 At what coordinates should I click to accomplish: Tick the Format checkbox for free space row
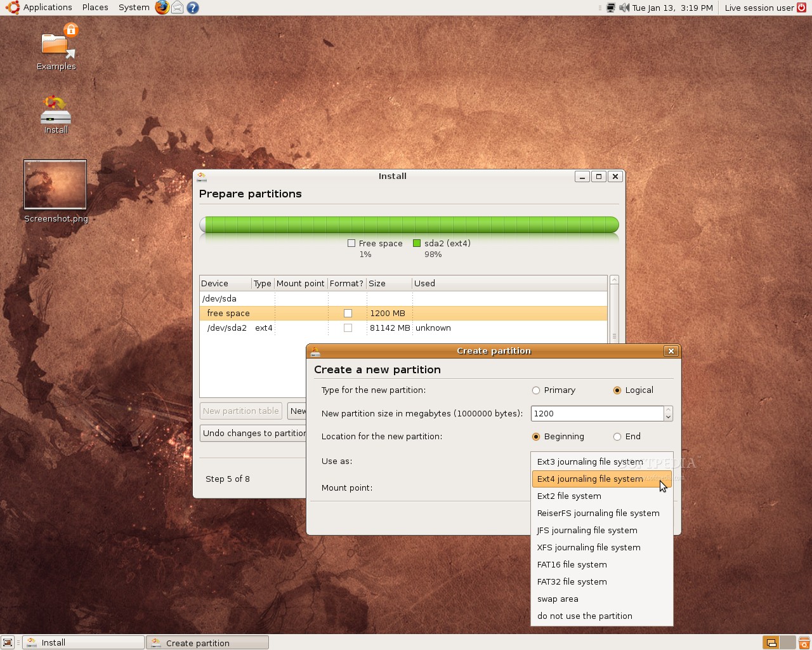(348, 313)
